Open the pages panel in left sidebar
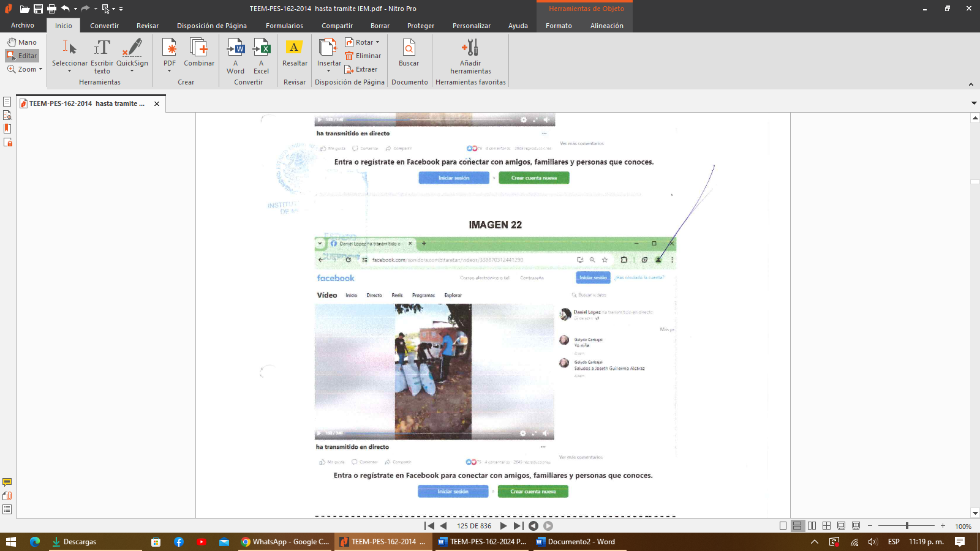The image size is (980, 551). coord(7,102)
